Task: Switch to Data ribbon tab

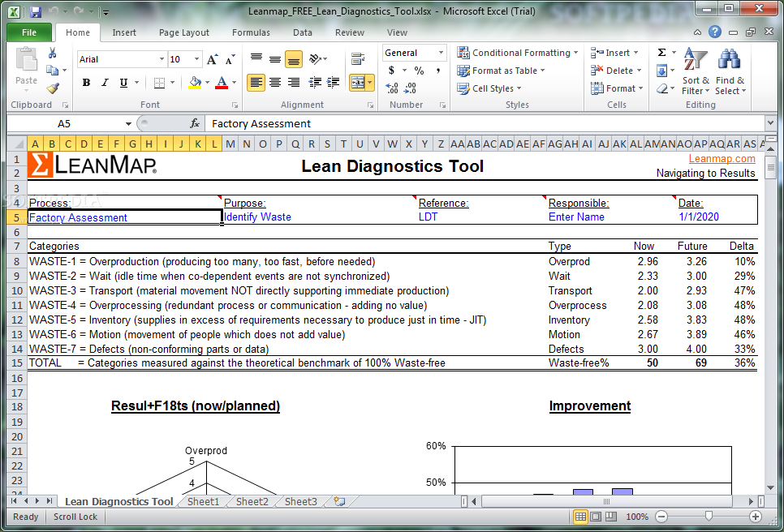Action: 303,32
